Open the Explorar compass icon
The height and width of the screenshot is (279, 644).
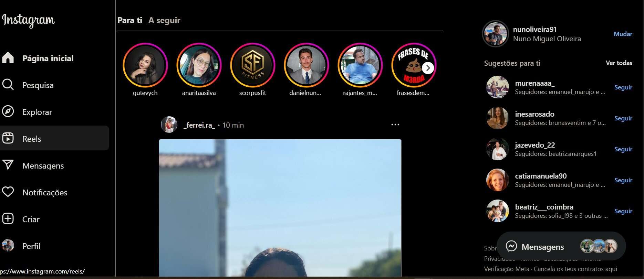8,111
